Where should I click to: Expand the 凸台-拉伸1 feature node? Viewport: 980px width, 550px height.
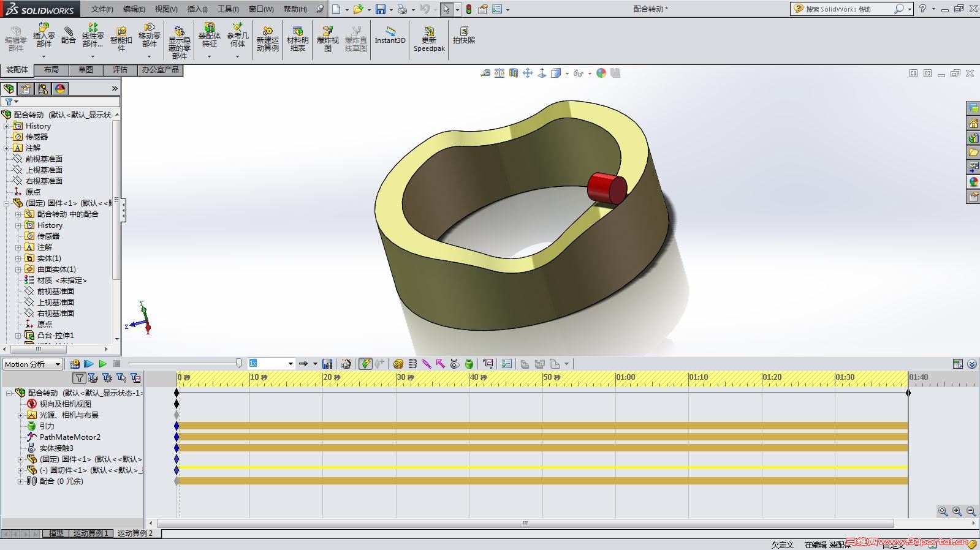(x=18, y=336)
